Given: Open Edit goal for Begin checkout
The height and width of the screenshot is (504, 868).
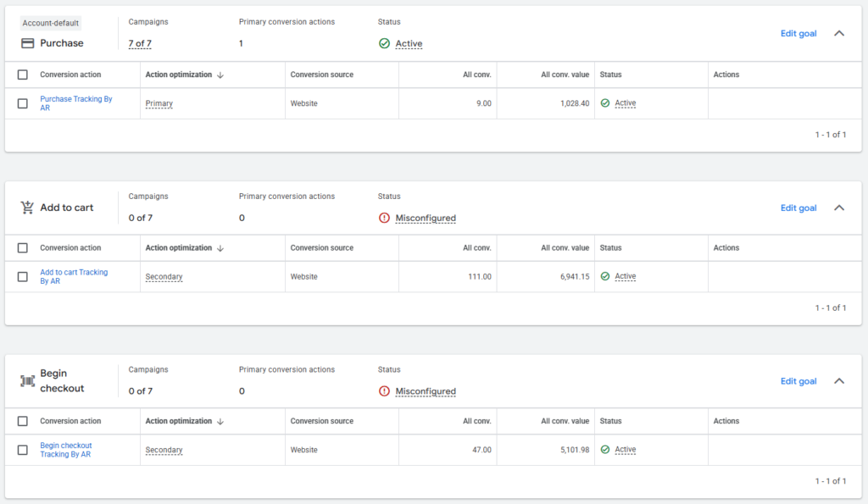Looking at the screenshot, I should click(x=798, y=380).
